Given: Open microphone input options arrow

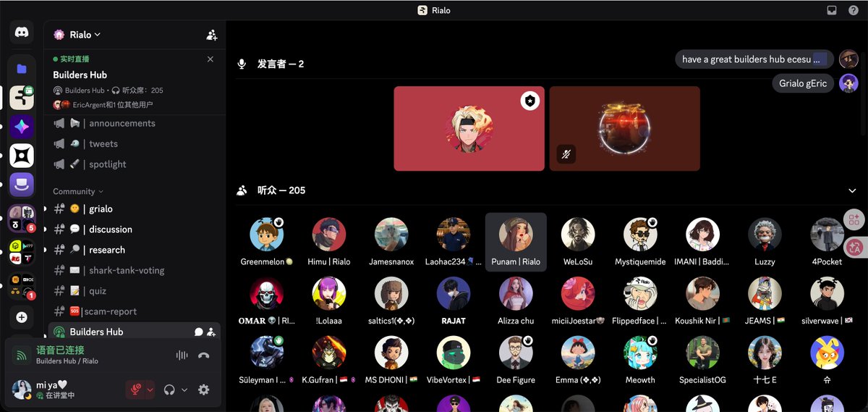Looking at the screenshot, I should coord(150,390).
